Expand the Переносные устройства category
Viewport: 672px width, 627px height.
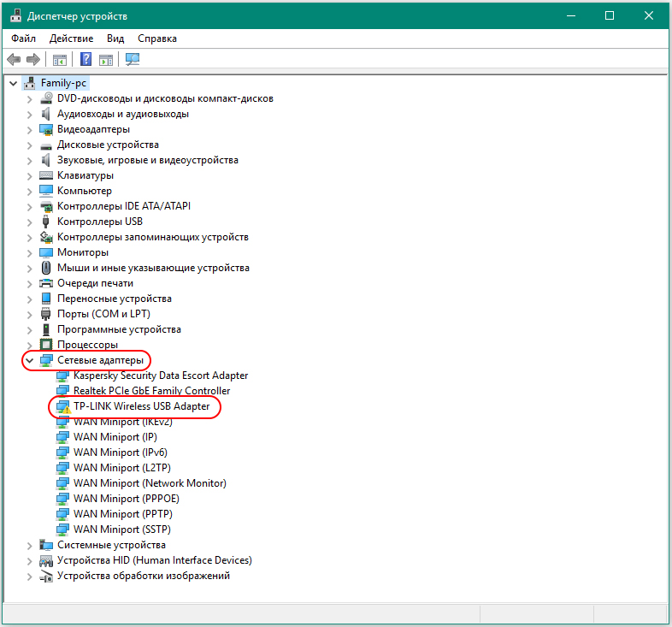(x=29, y=299)
